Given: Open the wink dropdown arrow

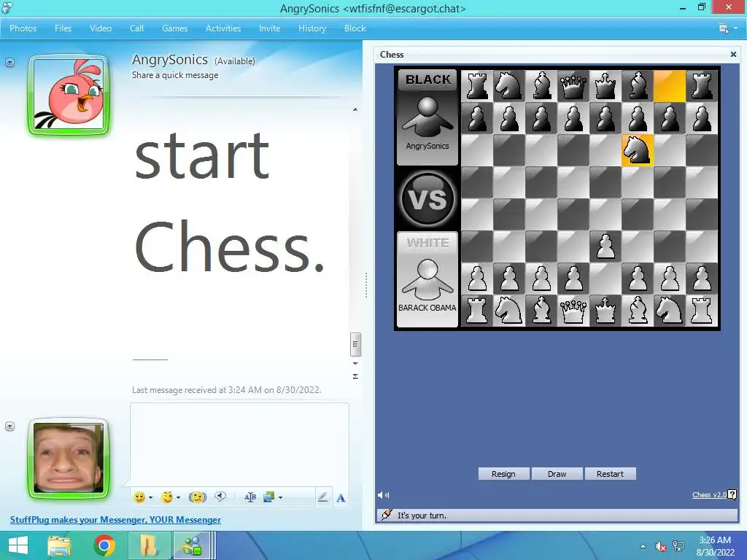Looking at the screenshot, I should click(x=178, y=497).
